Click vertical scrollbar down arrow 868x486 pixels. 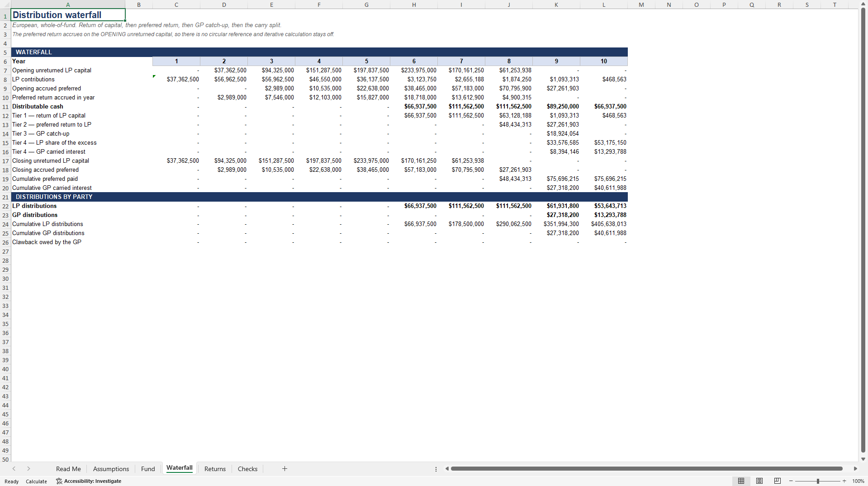pyautogui.click(x=863, y=459)
